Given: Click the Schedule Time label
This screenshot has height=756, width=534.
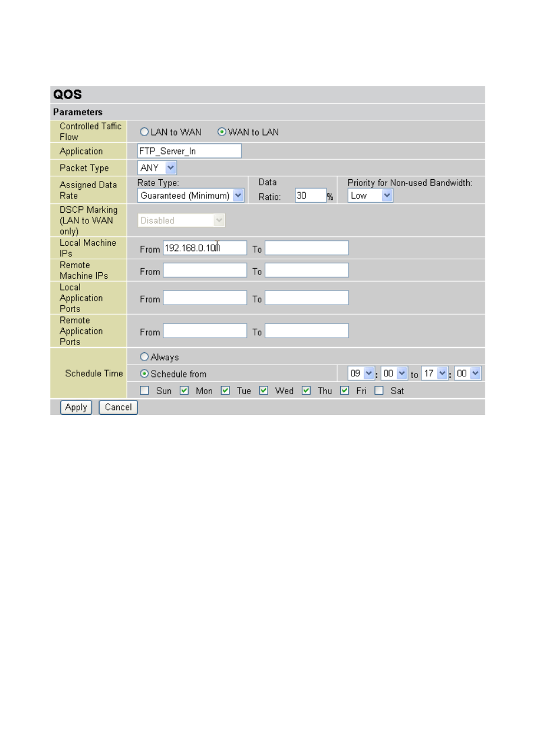Looking at the screenshot, I should [93, 374].
